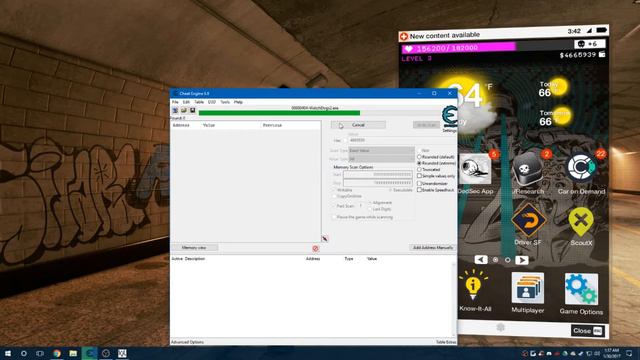Image resolution: width=640 pixels, height=360 pixels.
Task: Open Task View on the taskbar
Action: (40, 353)
